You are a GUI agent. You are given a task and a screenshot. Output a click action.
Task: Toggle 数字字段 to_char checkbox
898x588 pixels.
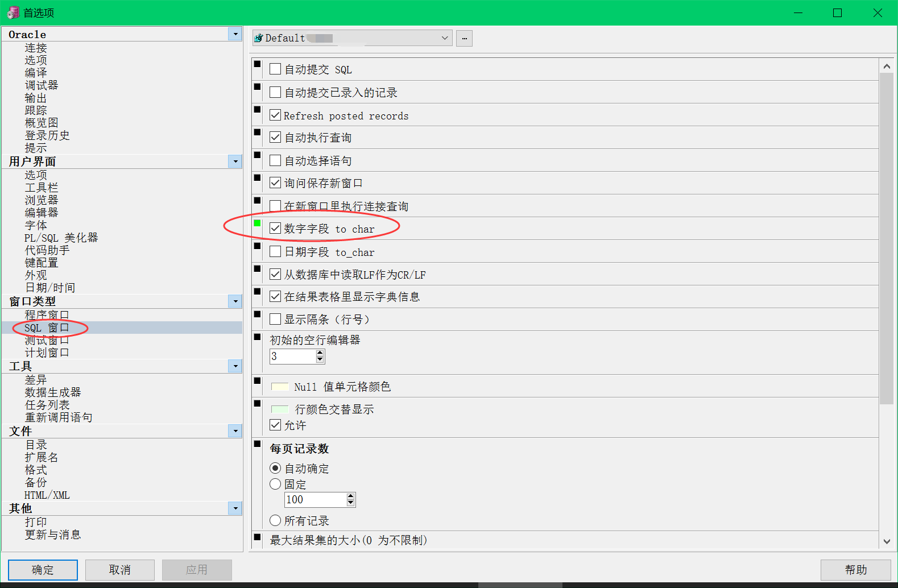[x=275, y=228]
